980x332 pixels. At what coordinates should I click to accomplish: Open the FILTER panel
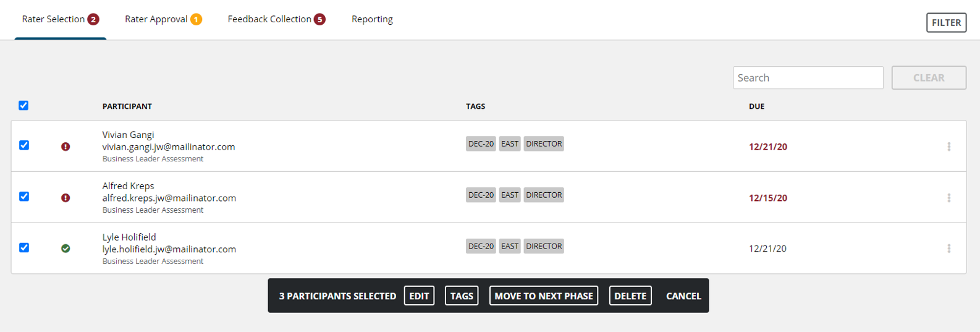[946, 23]
